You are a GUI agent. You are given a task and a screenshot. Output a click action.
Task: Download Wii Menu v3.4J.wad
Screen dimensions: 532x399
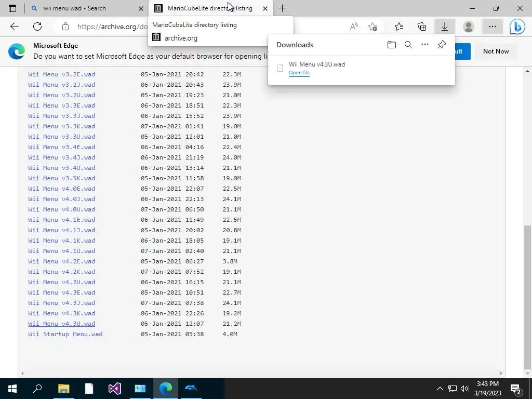point(62,157)
